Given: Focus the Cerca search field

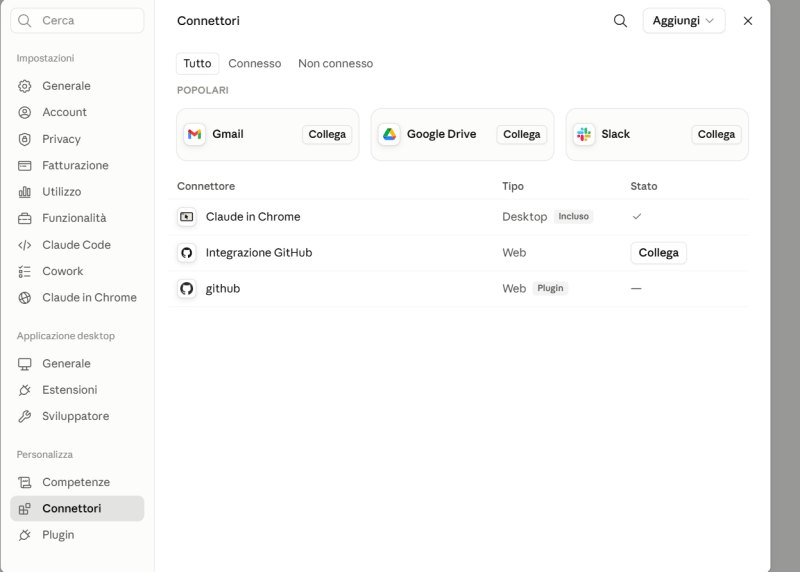Looking at the screenshot, I should tap(77, 20).
